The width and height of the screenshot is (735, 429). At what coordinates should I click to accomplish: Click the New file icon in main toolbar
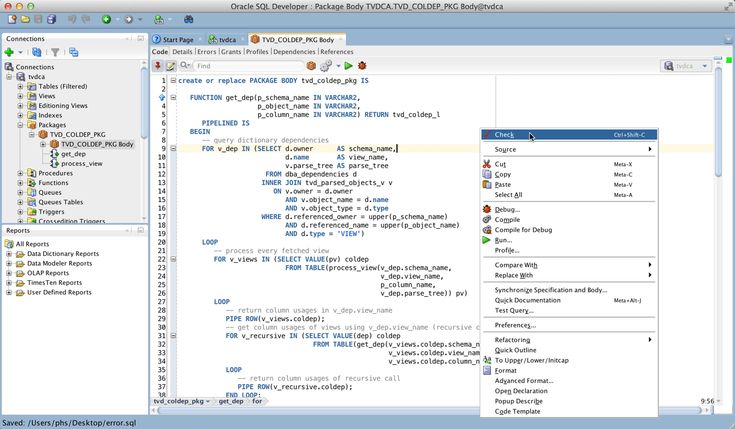click(x=12, y=19)
